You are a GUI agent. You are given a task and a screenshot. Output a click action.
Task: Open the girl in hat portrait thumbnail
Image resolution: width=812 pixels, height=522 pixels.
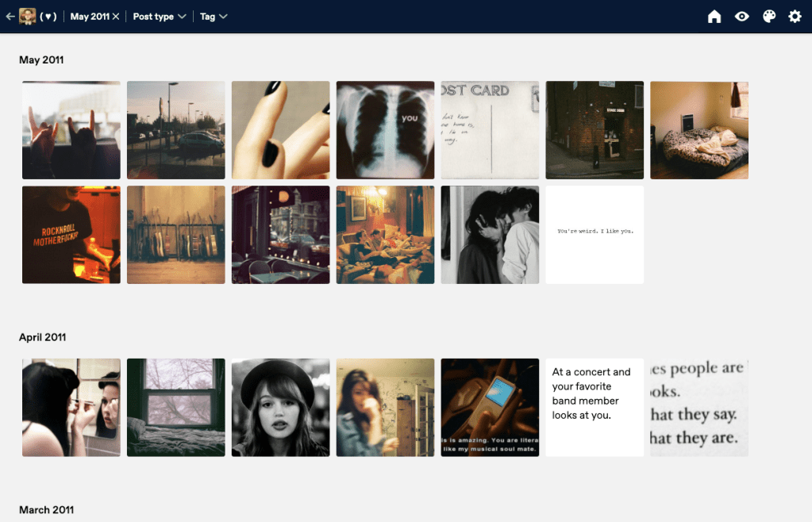click(280, 408)
